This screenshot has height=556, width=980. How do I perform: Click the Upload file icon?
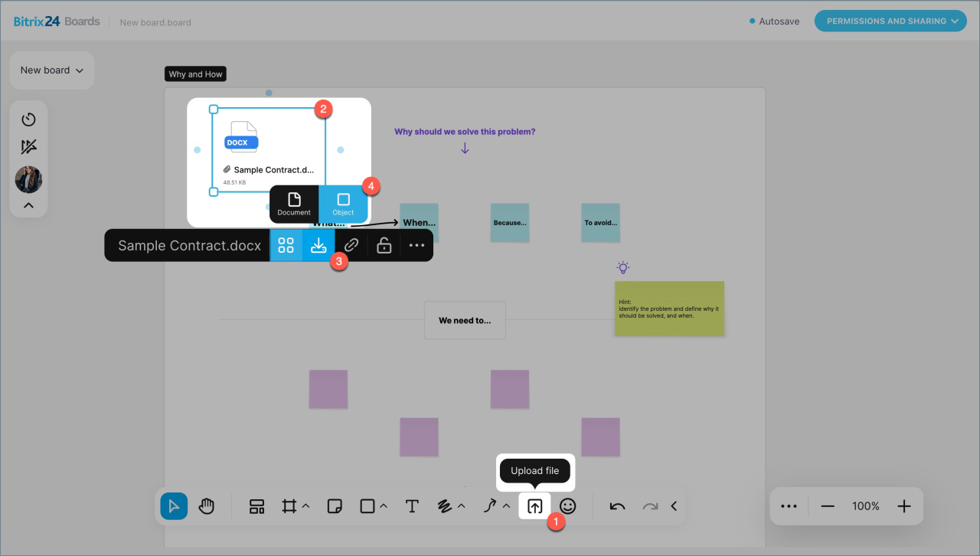[x=534, y=506]
